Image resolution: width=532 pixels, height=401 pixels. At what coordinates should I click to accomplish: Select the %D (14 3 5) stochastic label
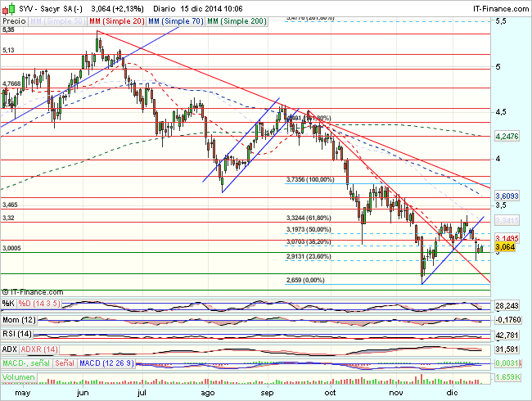[x=39, y=304]
